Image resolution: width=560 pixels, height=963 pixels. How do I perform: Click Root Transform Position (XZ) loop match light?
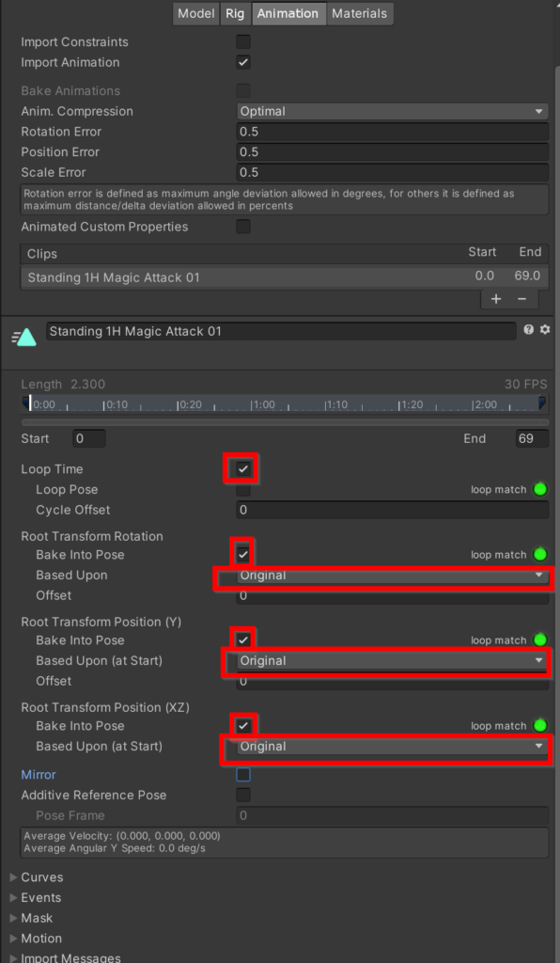539,726
